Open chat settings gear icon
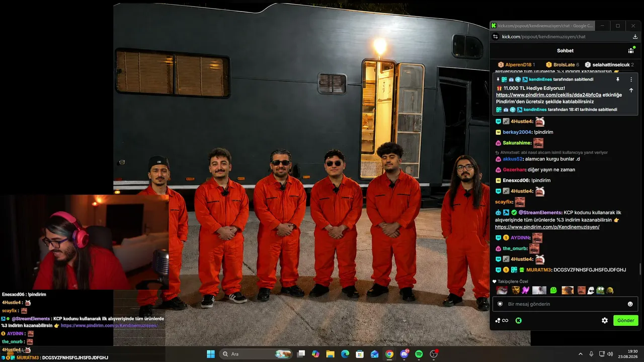 pyautogui.click(x=605, y=320)
